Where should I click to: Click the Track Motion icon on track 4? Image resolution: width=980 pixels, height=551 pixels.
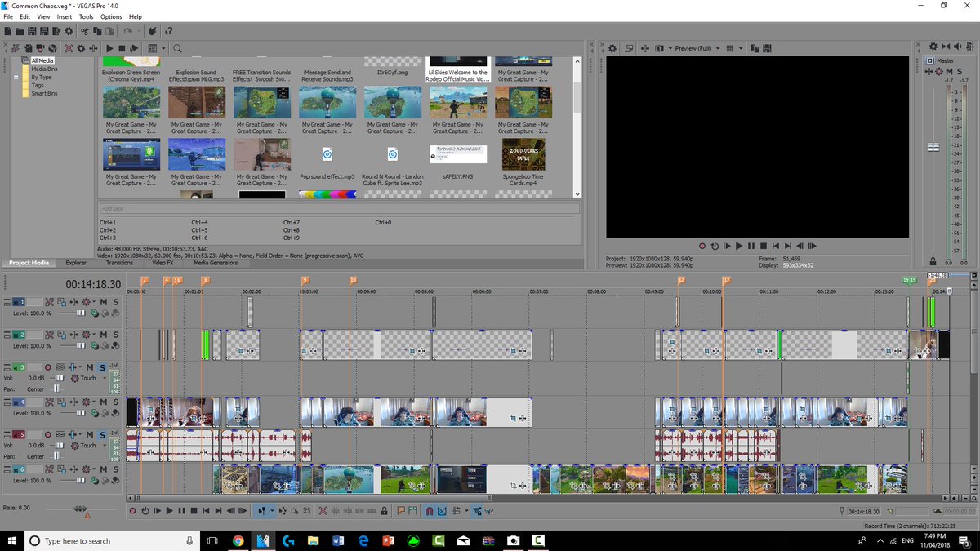point(61,402)
